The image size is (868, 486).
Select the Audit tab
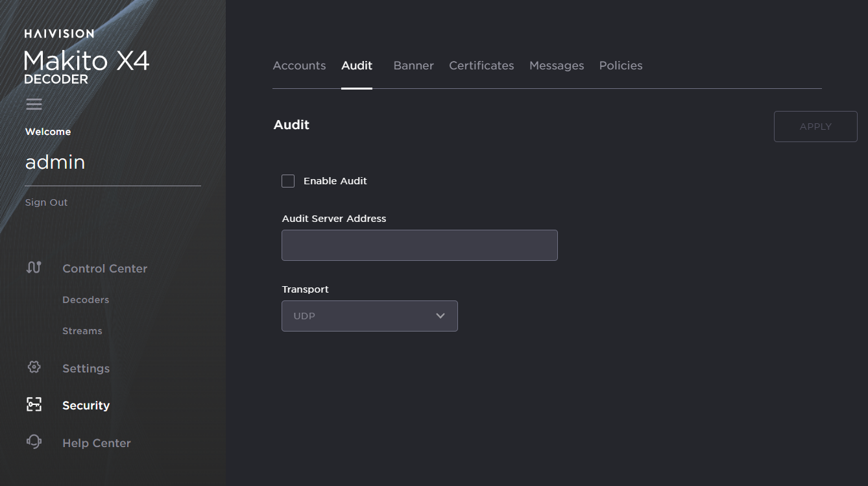click(357, 66)
